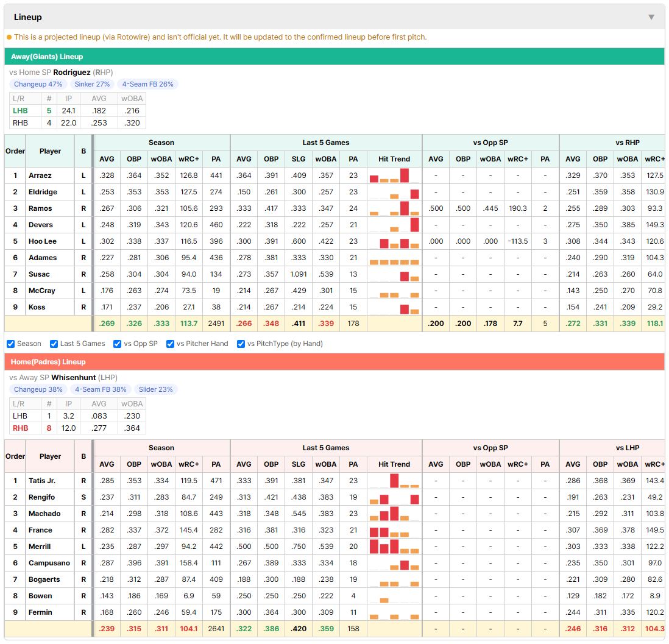Image resolution: width=669 pixels, height=644 pixels.
Task: Sort Giants table by Season wRC+ column
Action: coord(189,159)
